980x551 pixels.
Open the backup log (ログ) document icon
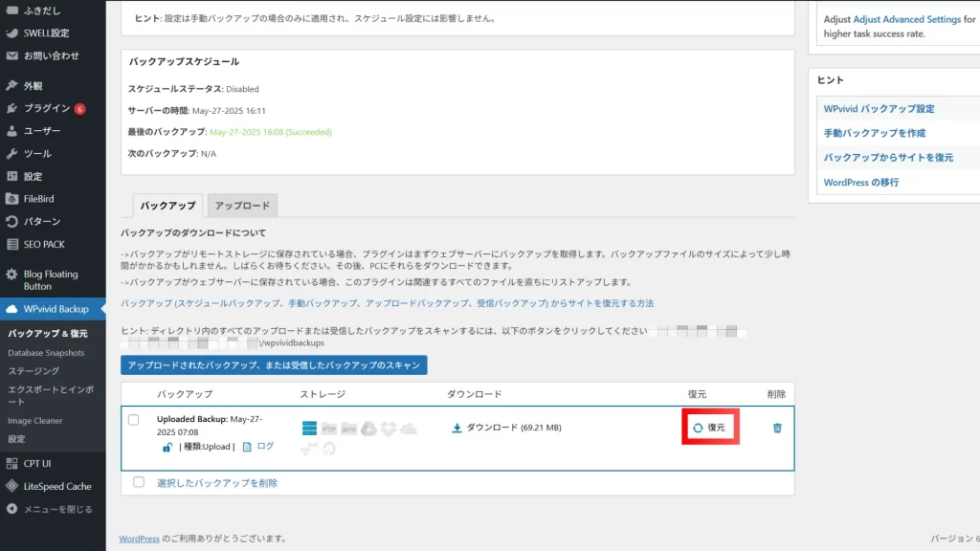pyautogui.click(x=247, y=447)
